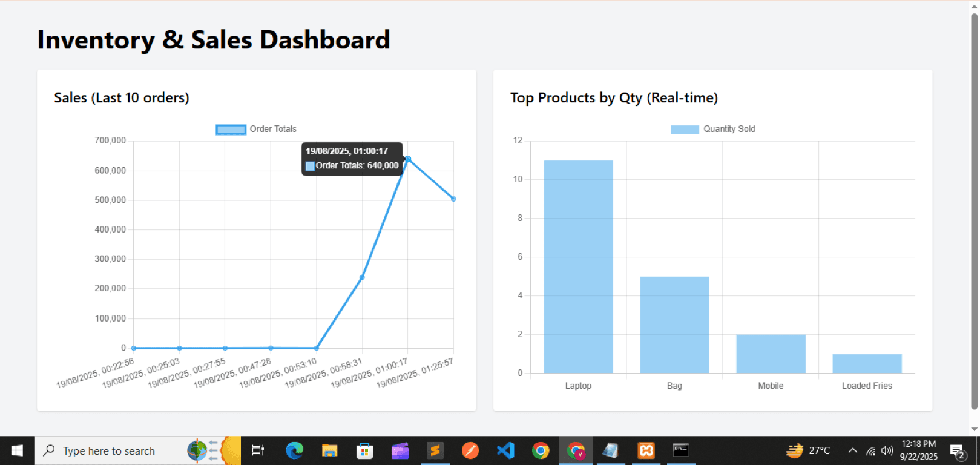
Task: Click the Laptop bar in the chart
Action: tap(578, 266)
